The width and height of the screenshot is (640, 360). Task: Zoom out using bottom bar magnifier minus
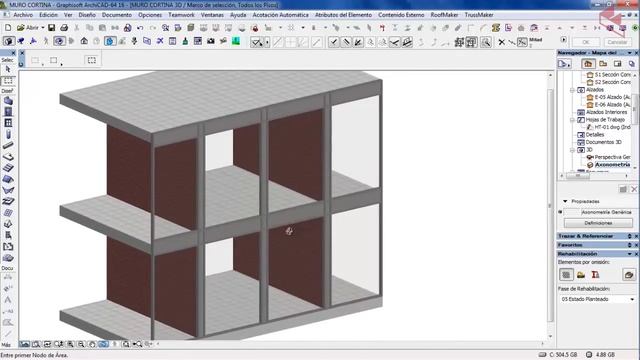pyautogui.click(x=81, y=344)
